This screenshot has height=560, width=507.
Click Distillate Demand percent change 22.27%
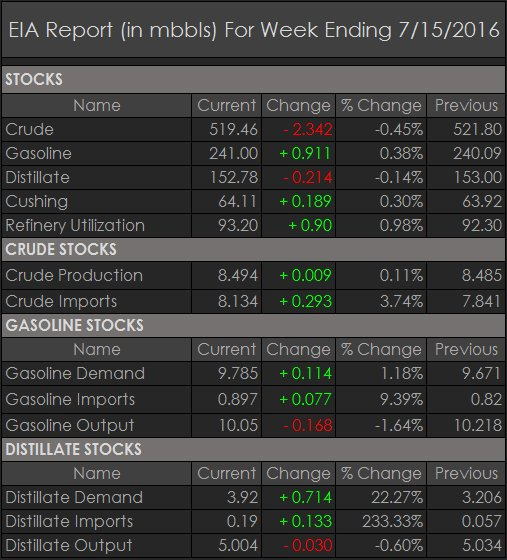pyautogui.click(x=397, y=498)
